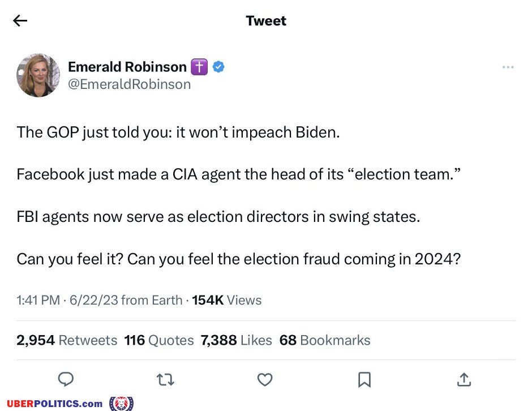
Task: Reply using the speech bubble icon
Action: click(66, 379)
